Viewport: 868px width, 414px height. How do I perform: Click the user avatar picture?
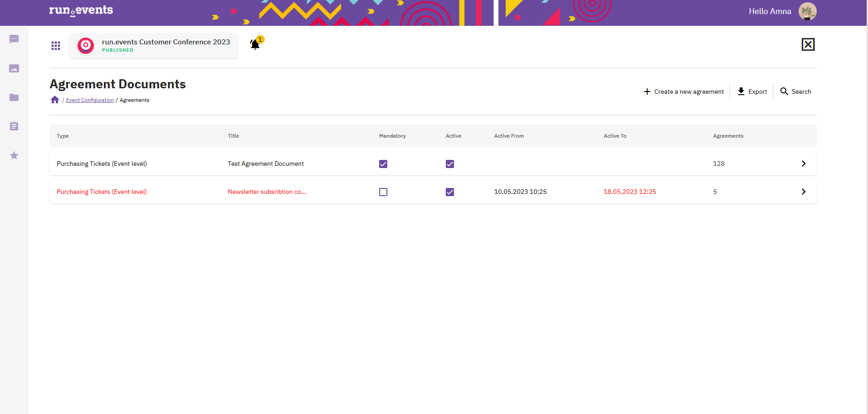[x=807, y=11]
